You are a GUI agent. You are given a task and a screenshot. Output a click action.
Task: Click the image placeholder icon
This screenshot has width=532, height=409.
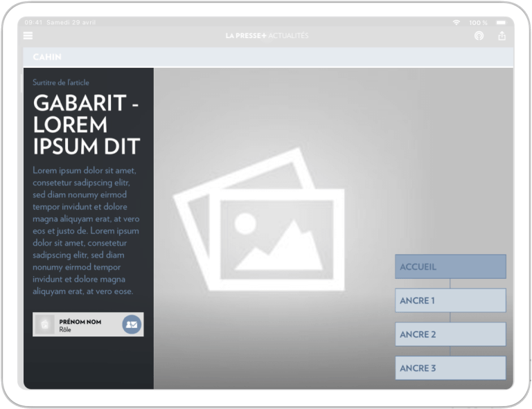pos(259,220)
